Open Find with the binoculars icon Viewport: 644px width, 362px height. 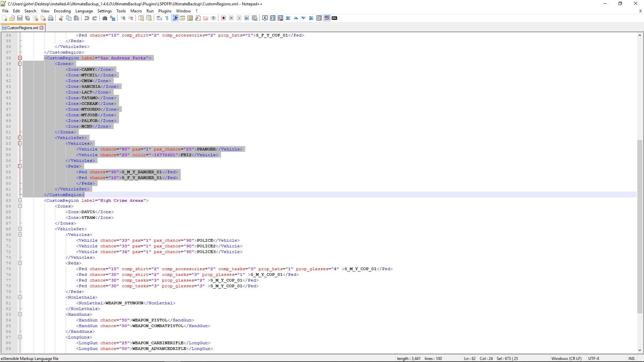[105, 18]
